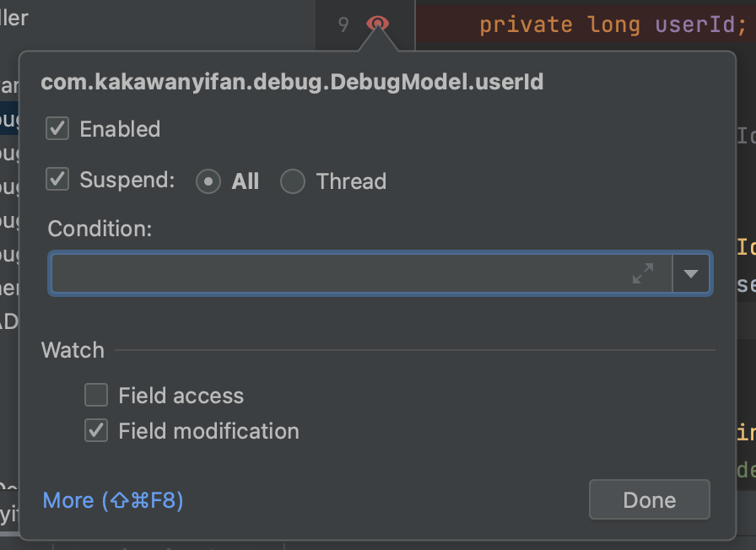The width and height of the screenshot is (756, 550).
Task: Open the More breakpoint settings link
Action: (x=113, y=501)
